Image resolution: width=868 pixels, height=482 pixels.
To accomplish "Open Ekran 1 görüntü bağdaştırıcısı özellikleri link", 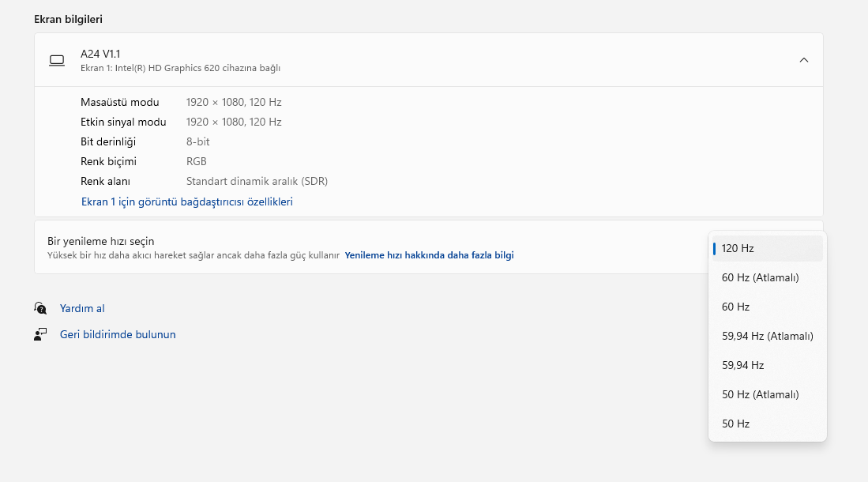I will 187,201.
